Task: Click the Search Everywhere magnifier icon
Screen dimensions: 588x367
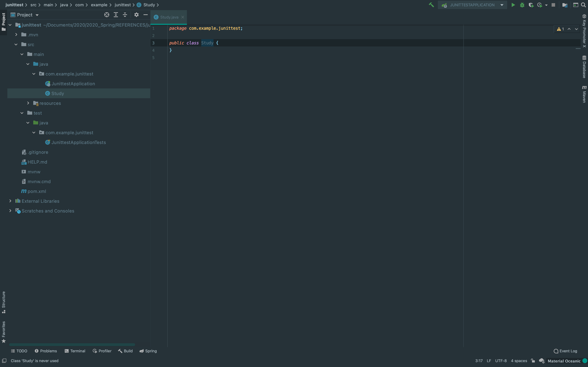Action: [x=583, y=5]
